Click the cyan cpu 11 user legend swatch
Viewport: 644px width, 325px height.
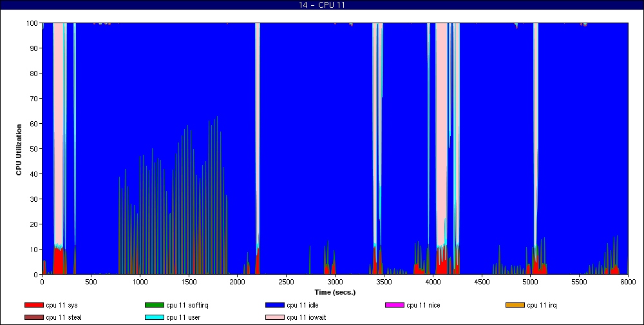154,318
